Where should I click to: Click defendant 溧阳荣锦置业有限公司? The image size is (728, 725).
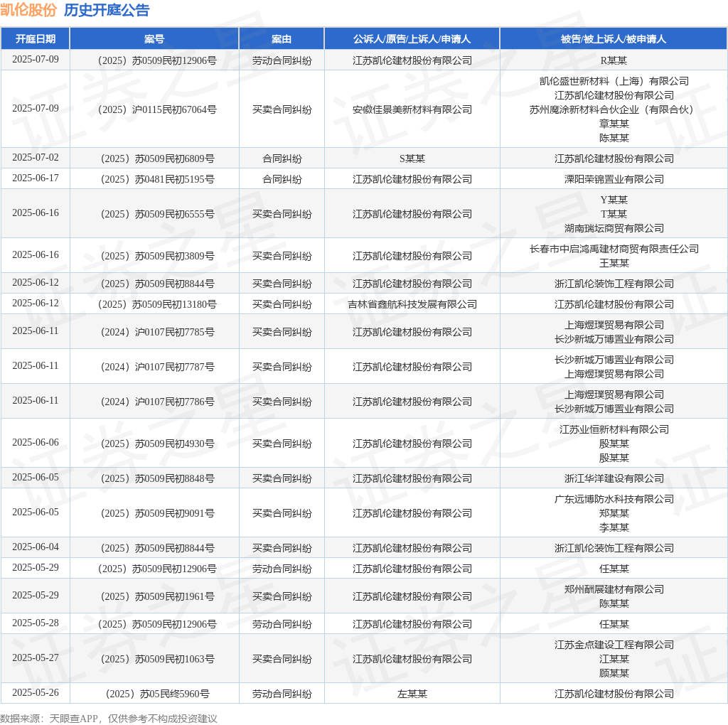pos(614,179)
